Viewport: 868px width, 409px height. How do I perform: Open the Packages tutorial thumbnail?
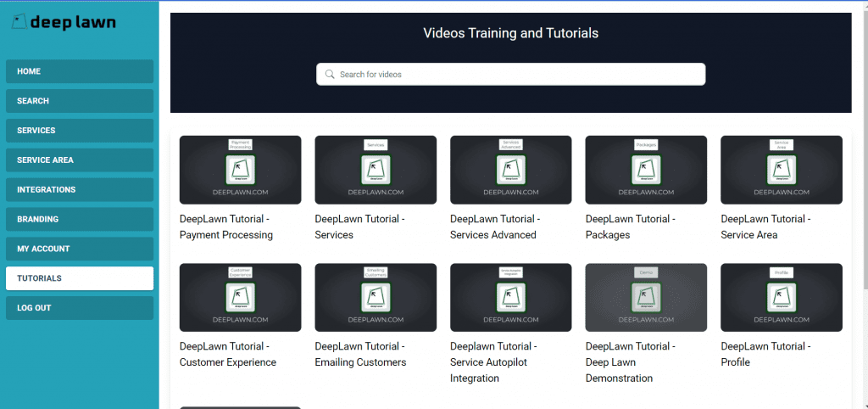(646, 171)
